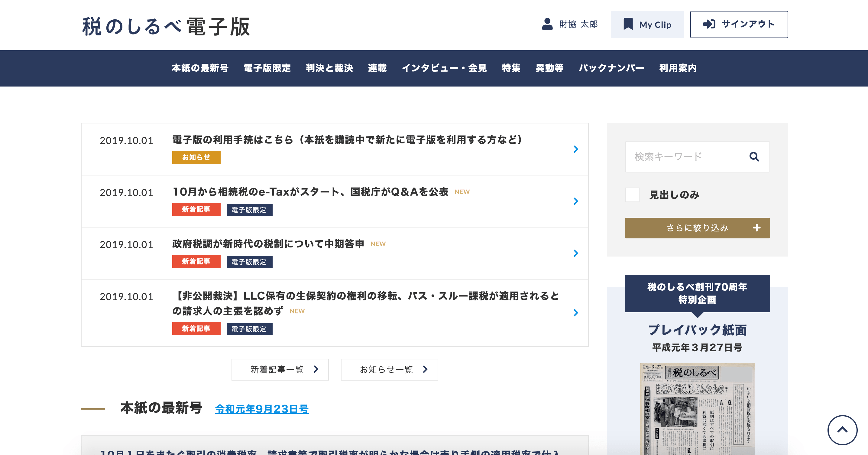The width and height of the screenshot is (868, 455).
Task: Expand さらに絞り込み filter options
Action: click(x=697, y=228)
